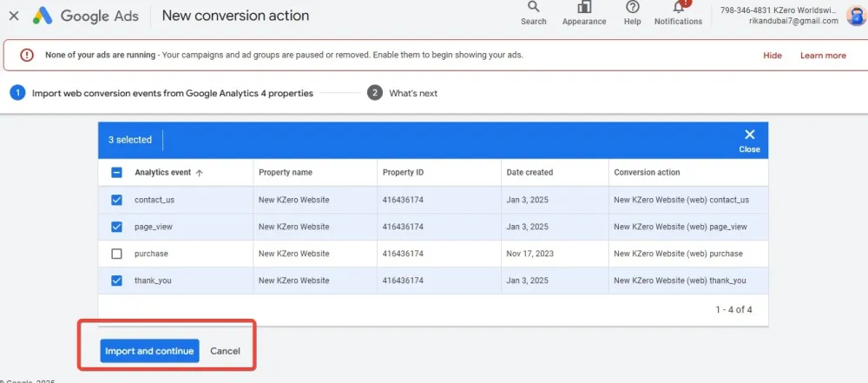Click the contact_us event name
868x383 pixels.
(155, 200)
